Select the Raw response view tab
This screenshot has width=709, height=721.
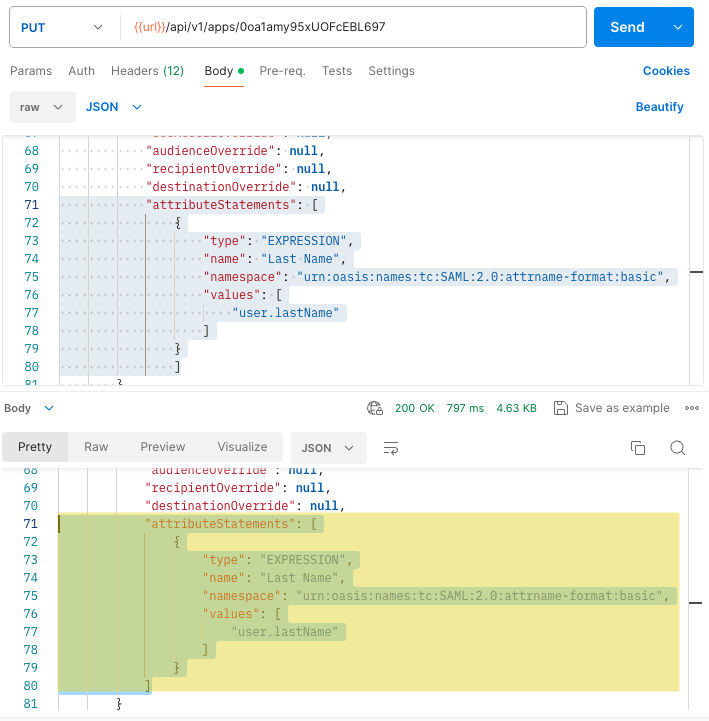point(96,447)
